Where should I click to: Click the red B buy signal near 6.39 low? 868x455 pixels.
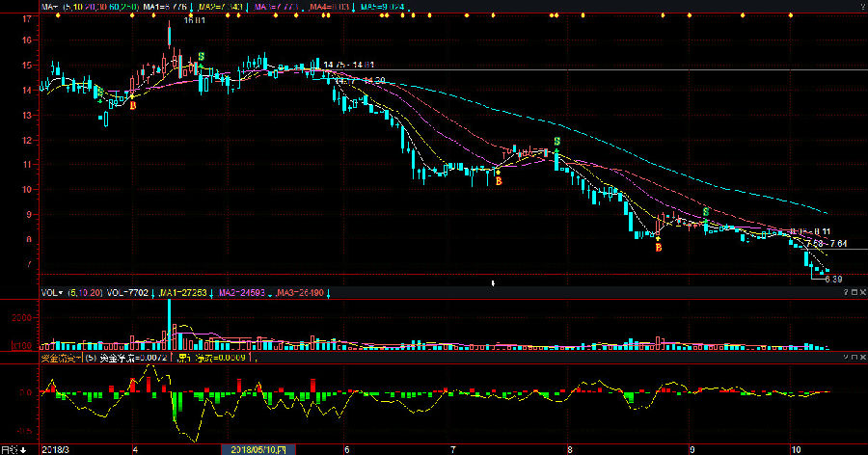[x=659, y=248]
